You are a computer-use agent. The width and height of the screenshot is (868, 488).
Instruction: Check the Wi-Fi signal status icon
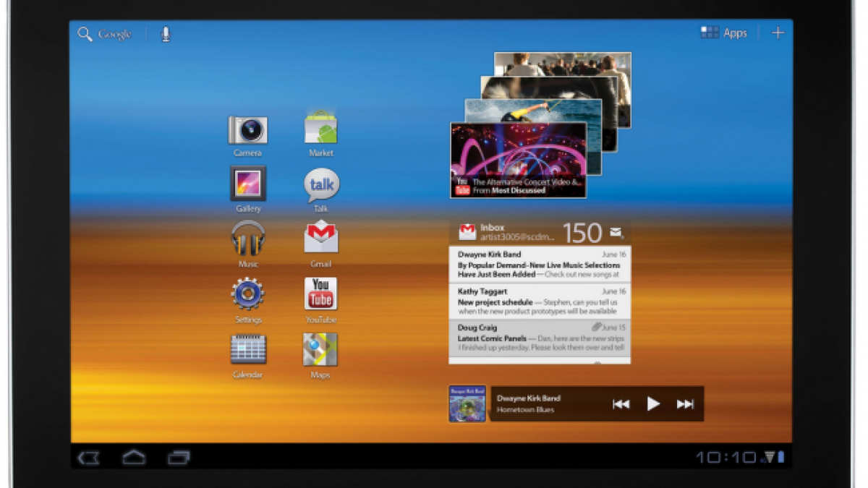769,457
